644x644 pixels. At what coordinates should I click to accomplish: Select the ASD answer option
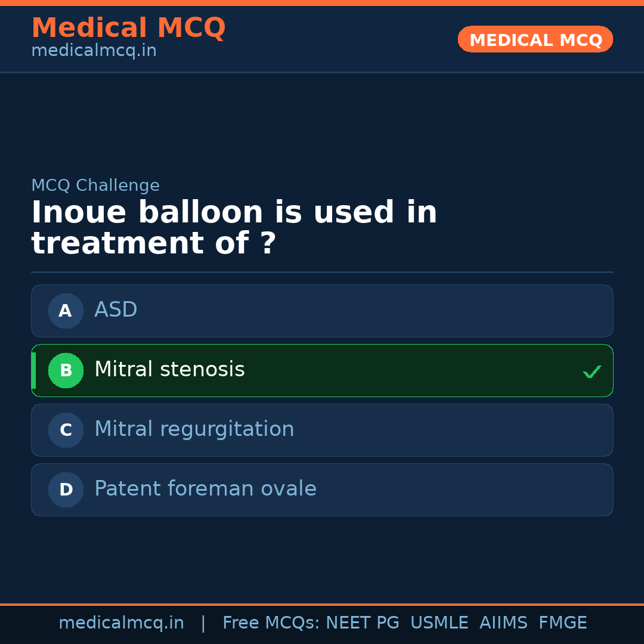[x=322, y=311]
